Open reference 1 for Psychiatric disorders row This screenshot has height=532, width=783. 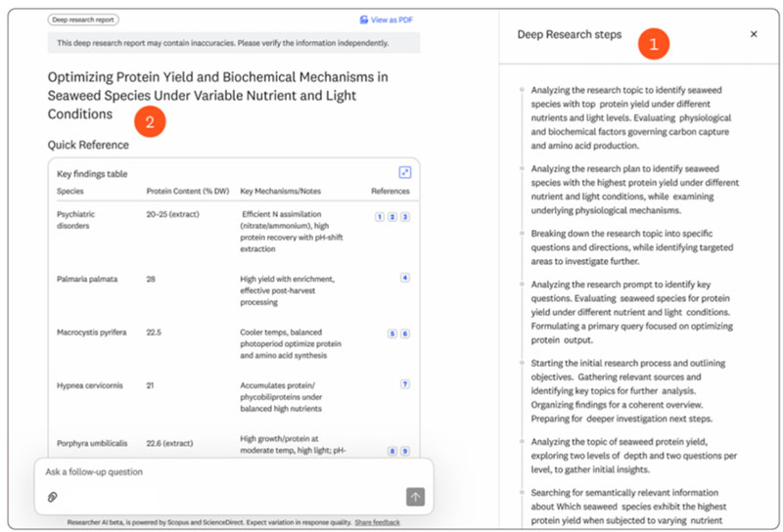click(380, 216)
